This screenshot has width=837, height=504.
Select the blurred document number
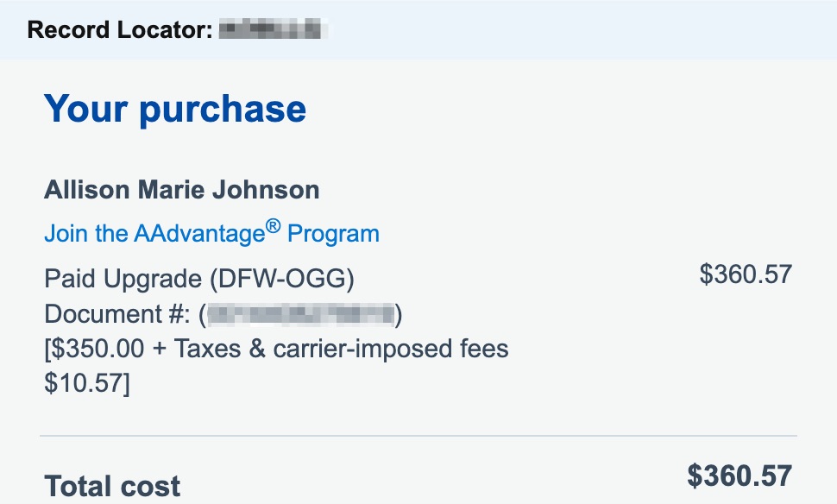[x=300, y=314]
